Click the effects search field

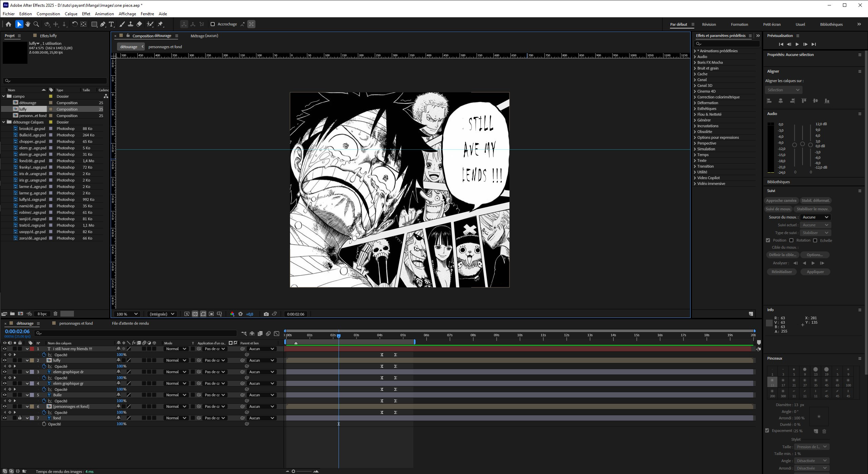click(727, 44)
